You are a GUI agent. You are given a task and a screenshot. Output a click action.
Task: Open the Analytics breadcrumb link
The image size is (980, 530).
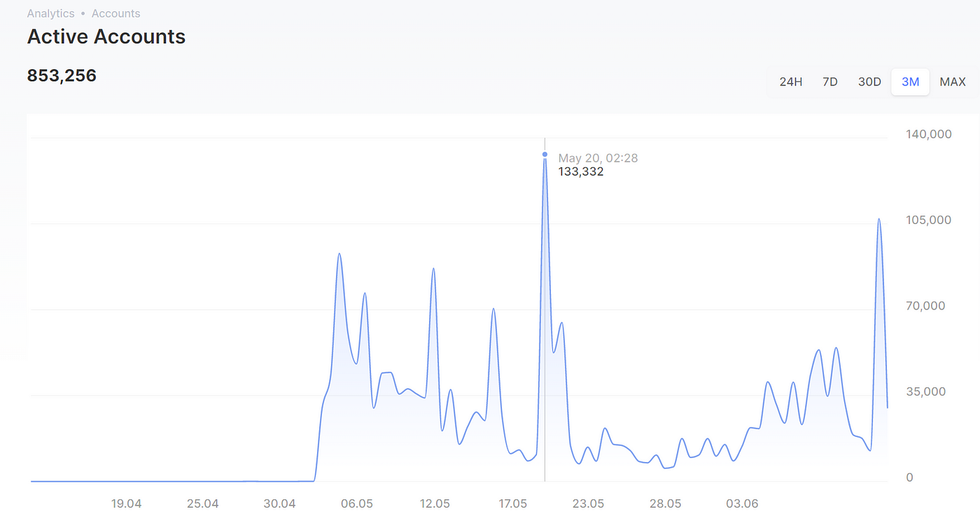(50, 13)
